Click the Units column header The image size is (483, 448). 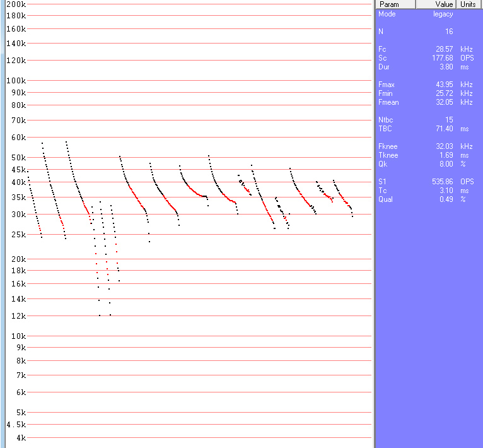point(467,4)
